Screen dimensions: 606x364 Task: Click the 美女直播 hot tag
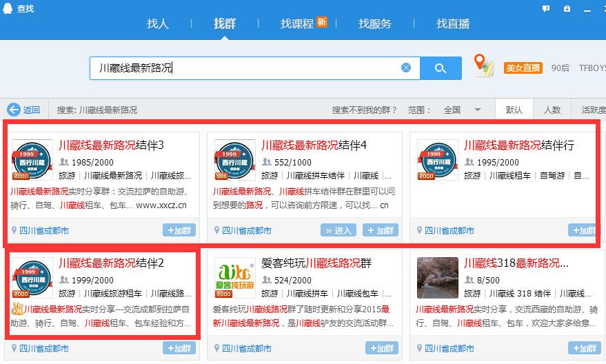[x=523, y=68]
